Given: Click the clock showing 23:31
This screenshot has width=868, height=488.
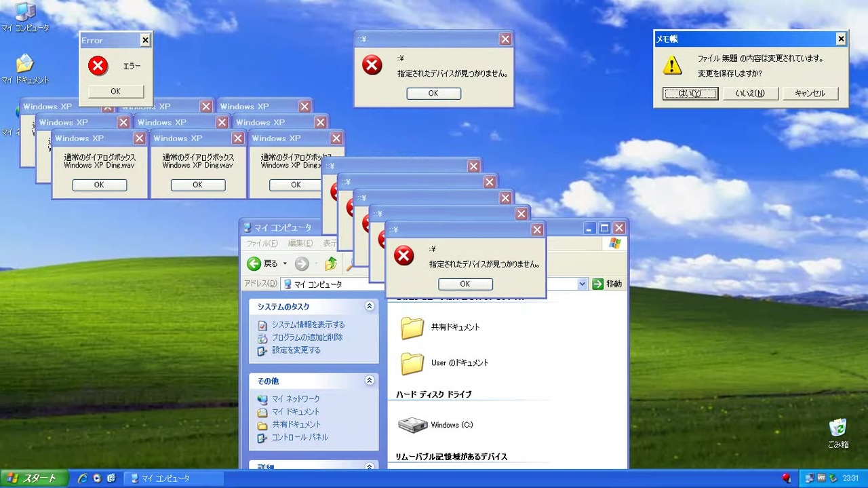Looking at the screenshot, I should tap(850, 478).
